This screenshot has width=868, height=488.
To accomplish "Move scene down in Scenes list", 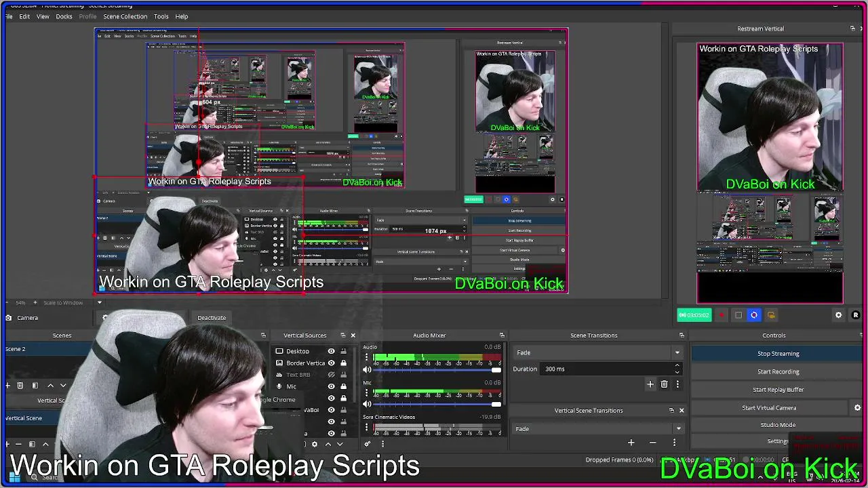I will (63, 385).
